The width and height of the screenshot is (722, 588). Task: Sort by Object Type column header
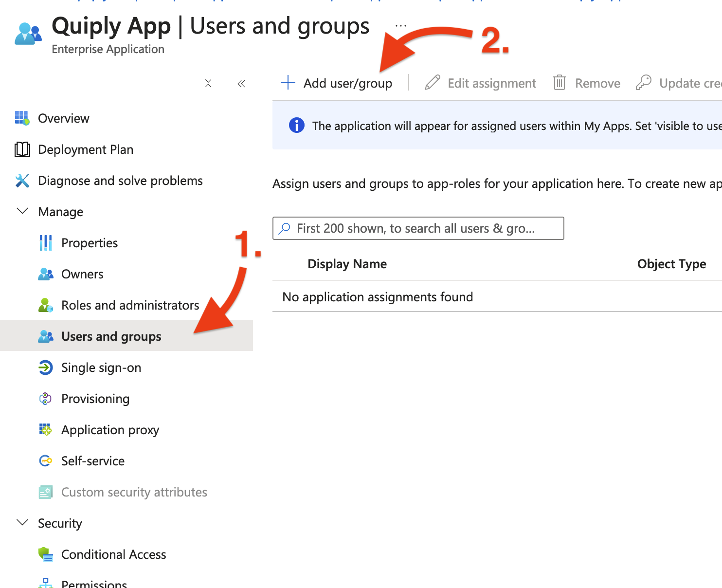(672, 264)
